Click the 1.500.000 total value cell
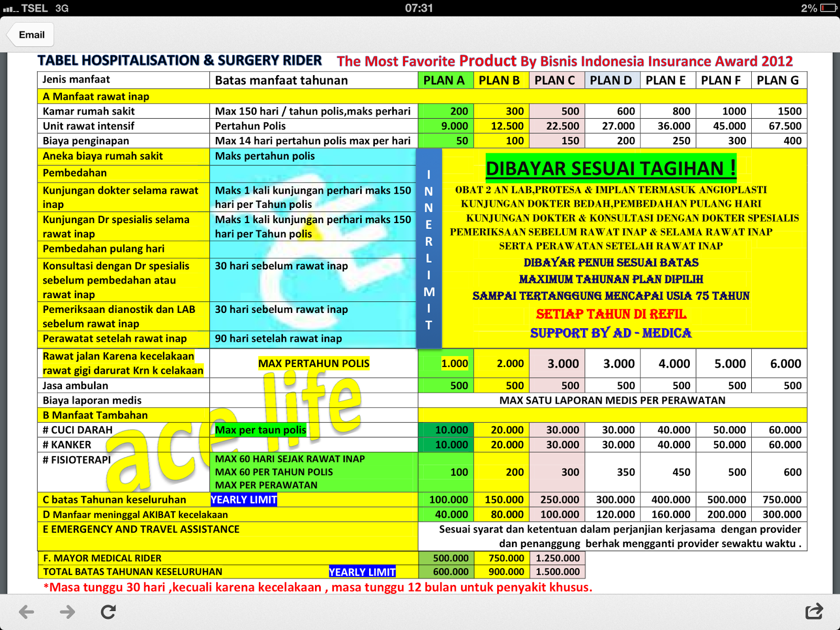840x630 pixels. (557, 572)
